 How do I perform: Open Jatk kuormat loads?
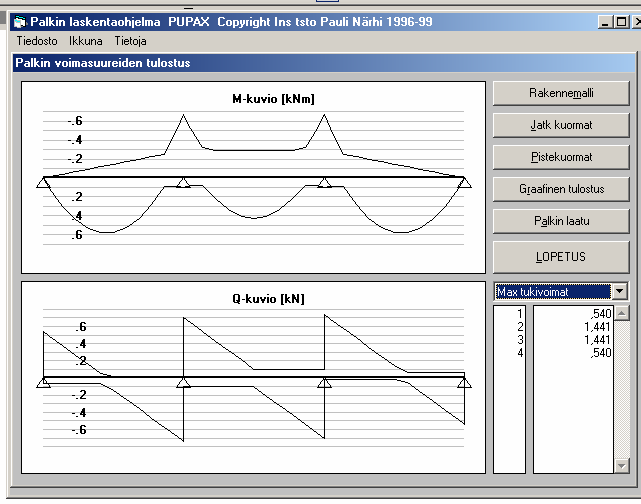tap(561, 125)
